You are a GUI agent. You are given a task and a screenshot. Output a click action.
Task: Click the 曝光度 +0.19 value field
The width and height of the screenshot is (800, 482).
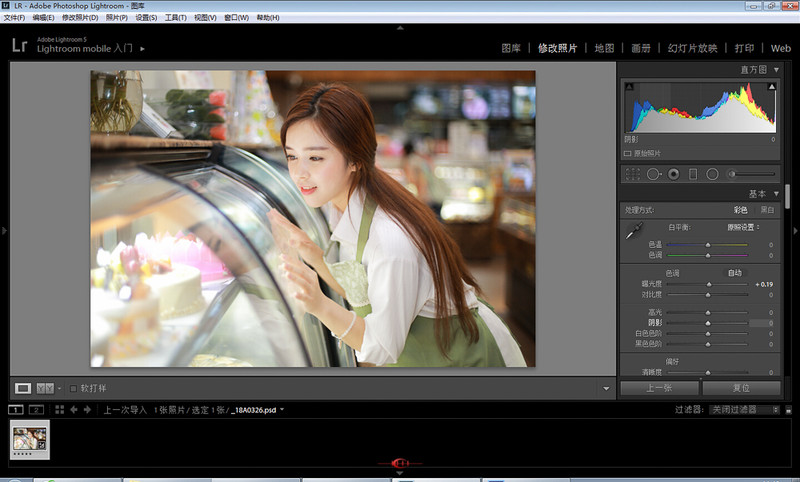pyautogui.click(x=764, y=285)
